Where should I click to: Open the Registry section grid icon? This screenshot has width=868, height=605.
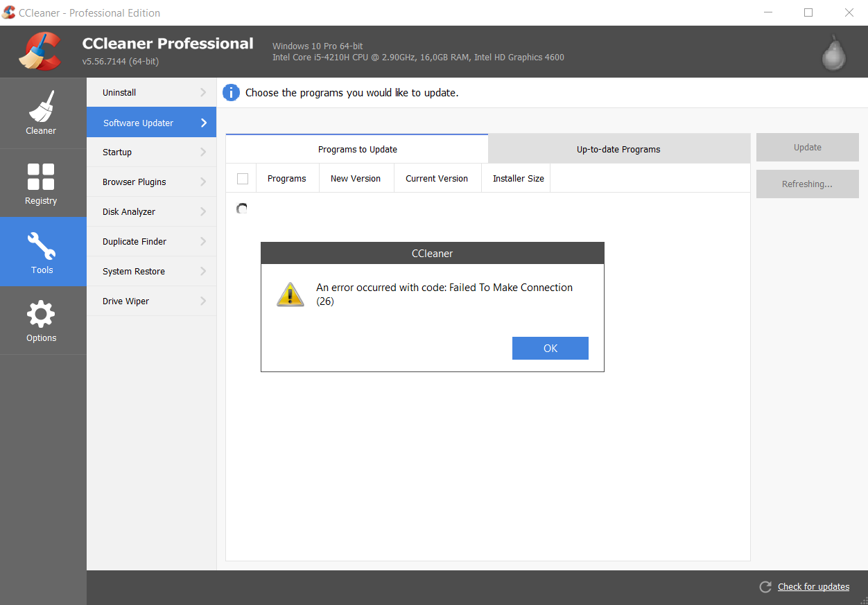(41, 177)
